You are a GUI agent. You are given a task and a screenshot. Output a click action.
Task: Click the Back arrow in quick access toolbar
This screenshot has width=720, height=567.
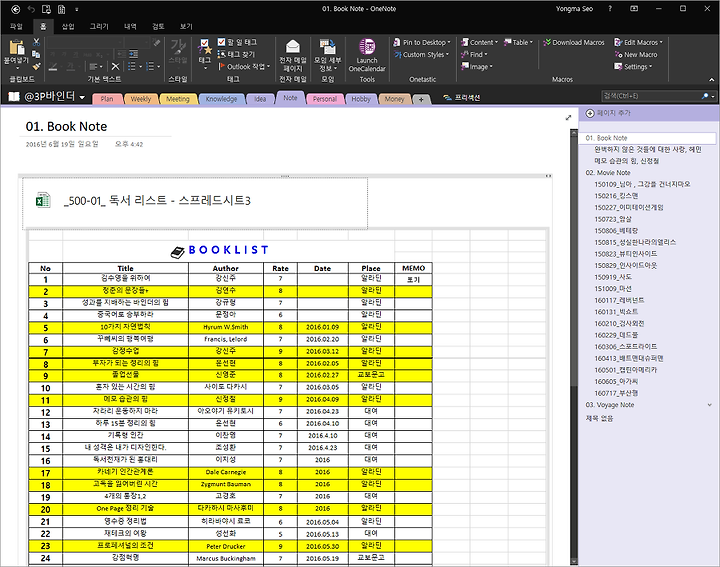pyautogui.click(x=16, y=9)
